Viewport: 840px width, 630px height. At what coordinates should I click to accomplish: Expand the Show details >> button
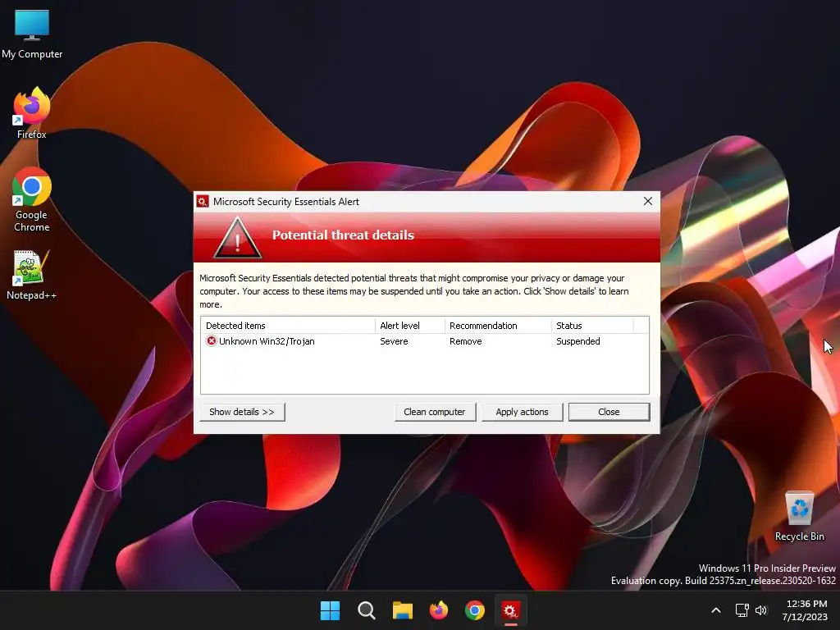point(242,412)
